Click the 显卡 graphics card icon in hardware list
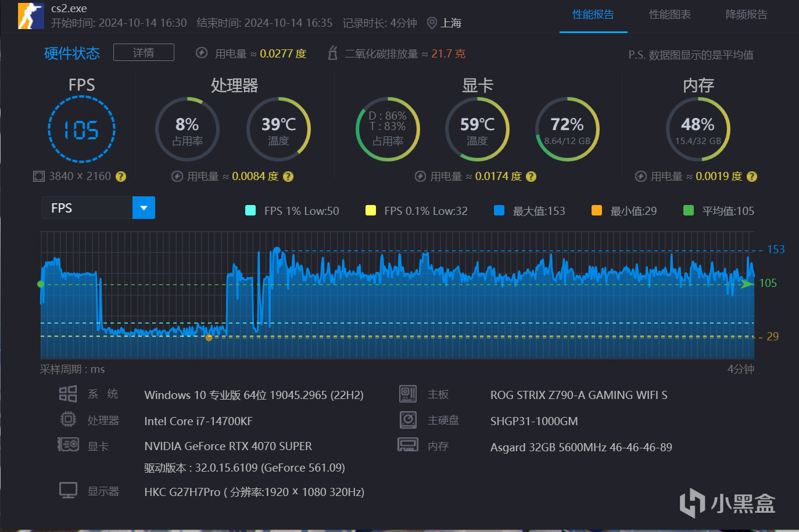The height and width of the screenshot is (532, 799). pyautogui.click(x=68, y=445)
